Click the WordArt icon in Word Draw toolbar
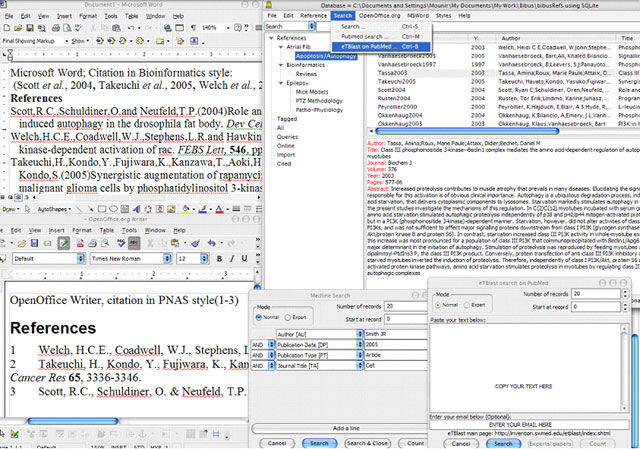The width and height of the screenshot is (640, 449). pos(137,209)
